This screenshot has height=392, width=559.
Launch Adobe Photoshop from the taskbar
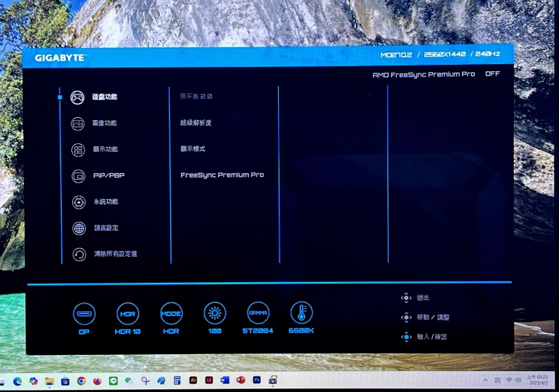[x=257, y=380]
